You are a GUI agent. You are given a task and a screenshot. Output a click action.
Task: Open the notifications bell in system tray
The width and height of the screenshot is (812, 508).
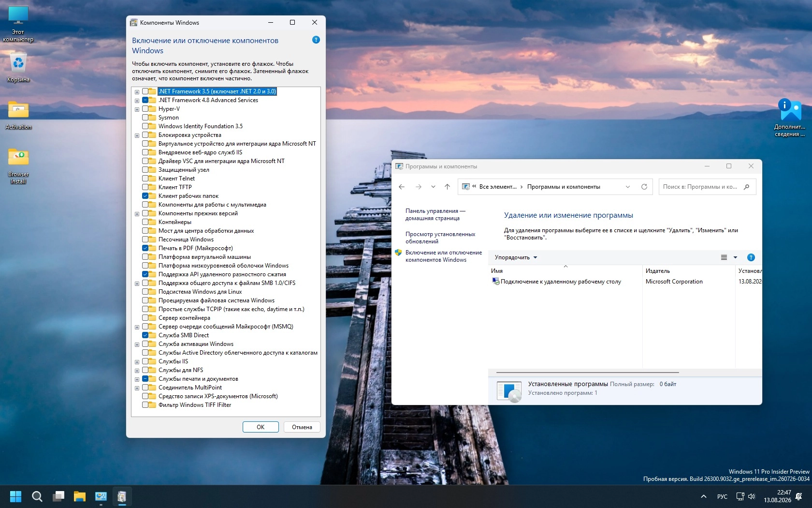[x=799, y=496]
